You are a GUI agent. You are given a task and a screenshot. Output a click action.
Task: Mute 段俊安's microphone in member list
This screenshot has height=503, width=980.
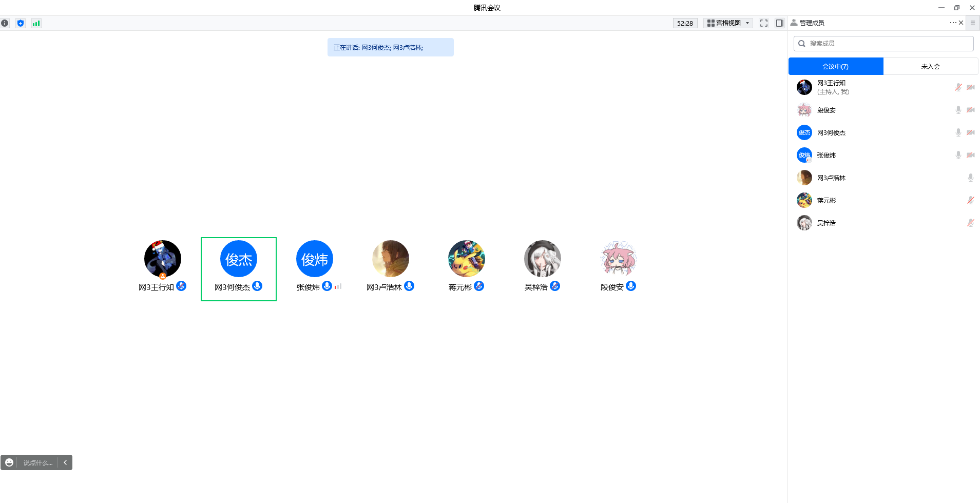(x=958, y=110)
